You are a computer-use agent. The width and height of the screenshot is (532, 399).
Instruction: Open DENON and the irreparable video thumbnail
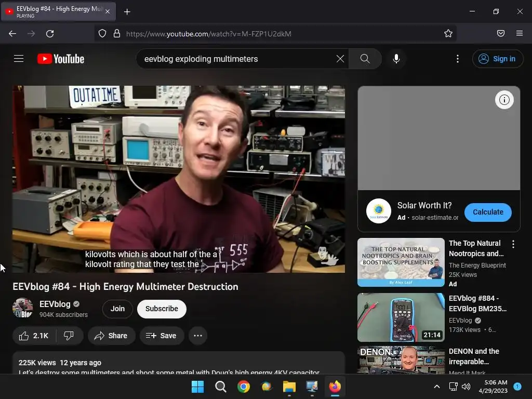pyautogui.click(x=401, y=360)
